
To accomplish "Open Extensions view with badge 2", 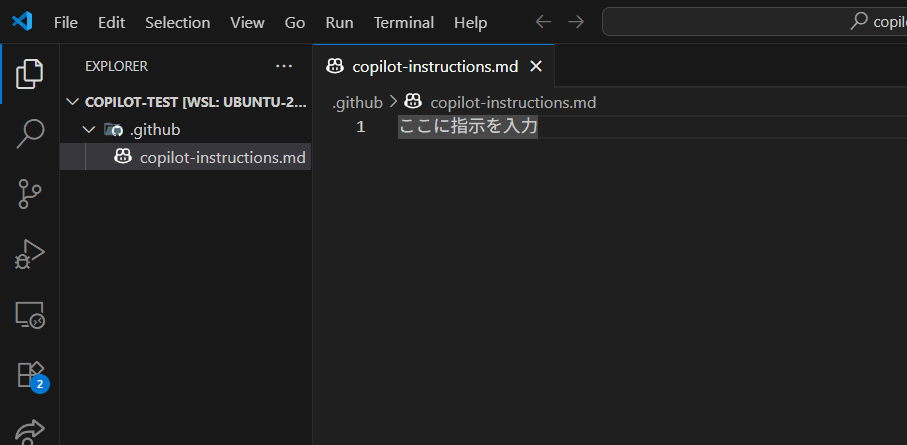I will click(31, 376).
